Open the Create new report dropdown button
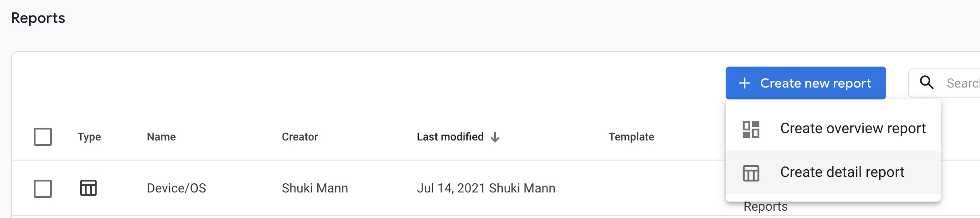The image size is (980, 218). click(805, 83)
